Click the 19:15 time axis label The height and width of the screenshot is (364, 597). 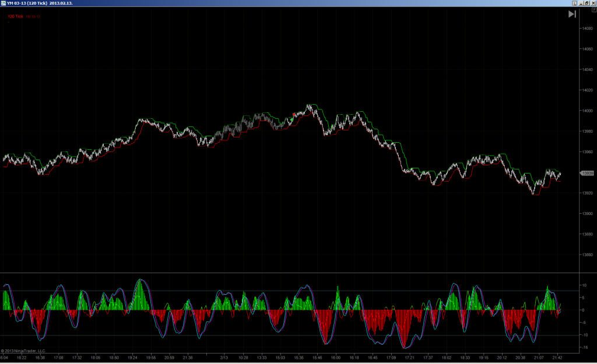click(x=483, y=358)
